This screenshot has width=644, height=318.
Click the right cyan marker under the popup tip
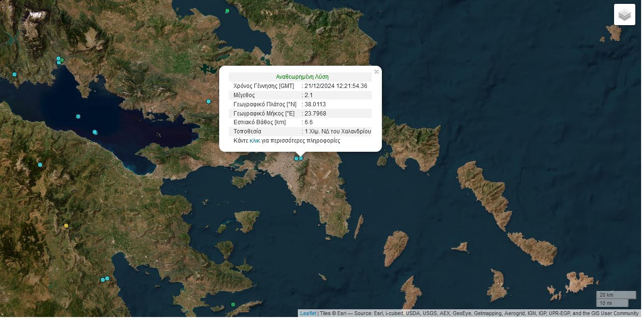click(301, 158)
